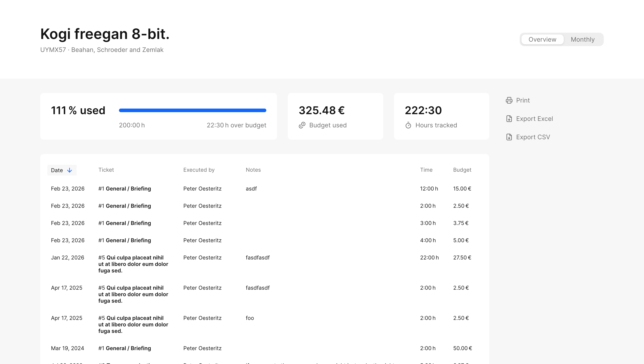The image size is (644, 364).
Task: Click the Export Excel file icon
Action: (x=509, y=119)
